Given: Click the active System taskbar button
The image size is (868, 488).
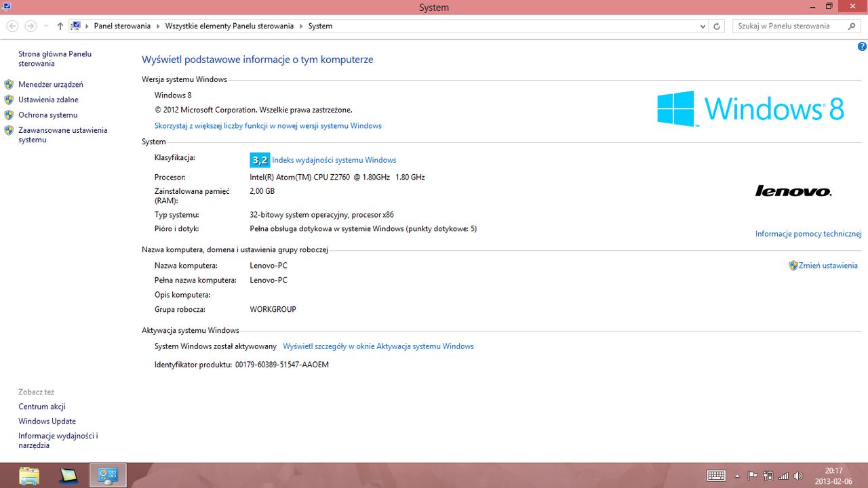Looking at the screenshot, I should coord(108,475).
